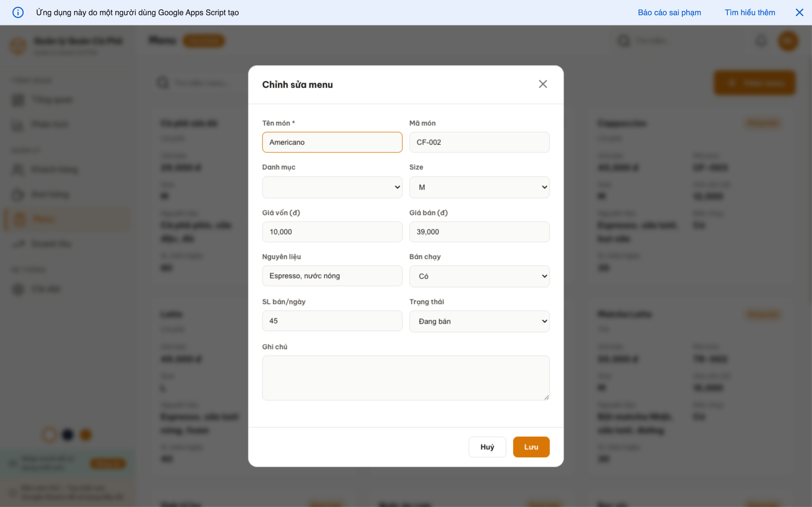Image resolution: width=812 pixels, height=507 pixels.
Task: Open the Tìm hiểu thêm link
Action: click(750, 12)
